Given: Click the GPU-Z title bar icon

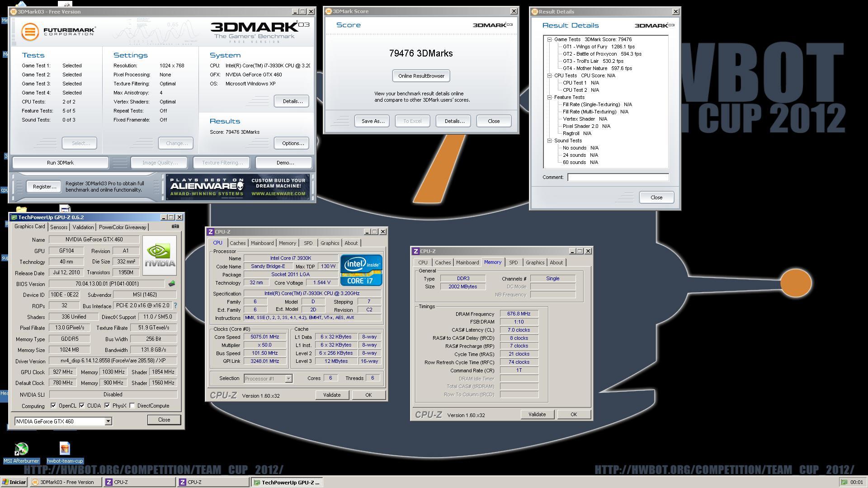Looking at the screenshot, I should pyautogui.click(x=14, y=217).
